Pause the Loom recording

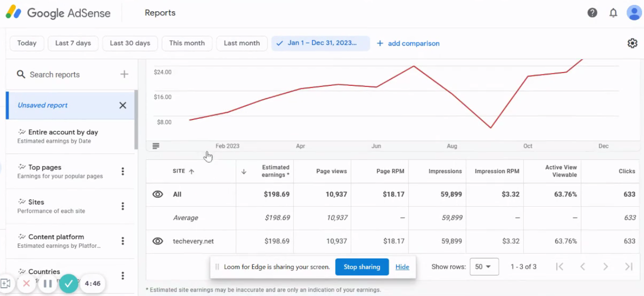click(48, 284)
